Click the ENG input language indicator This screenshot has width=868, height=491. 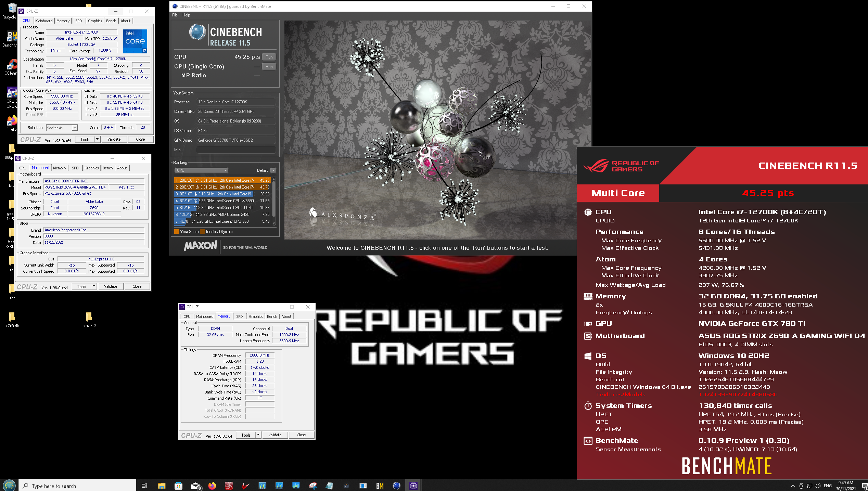click(x=828, y=486)
